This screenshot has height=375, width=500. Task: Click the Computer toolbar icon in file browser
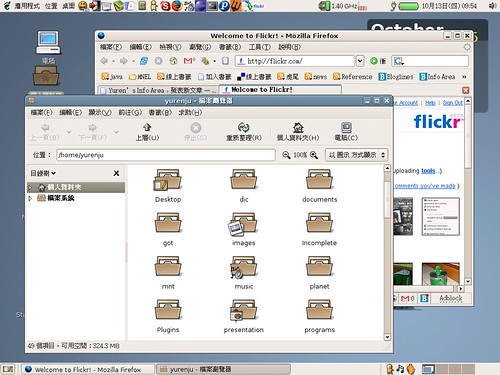pyautogui.click(x=346, y=132)
